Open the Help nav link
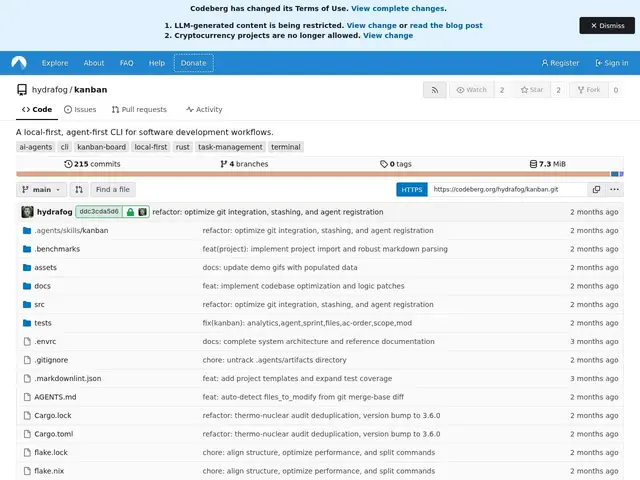Image resolution: width=640 pixels, height=480 pixels. pyautogui.click(x=157, y=63)
